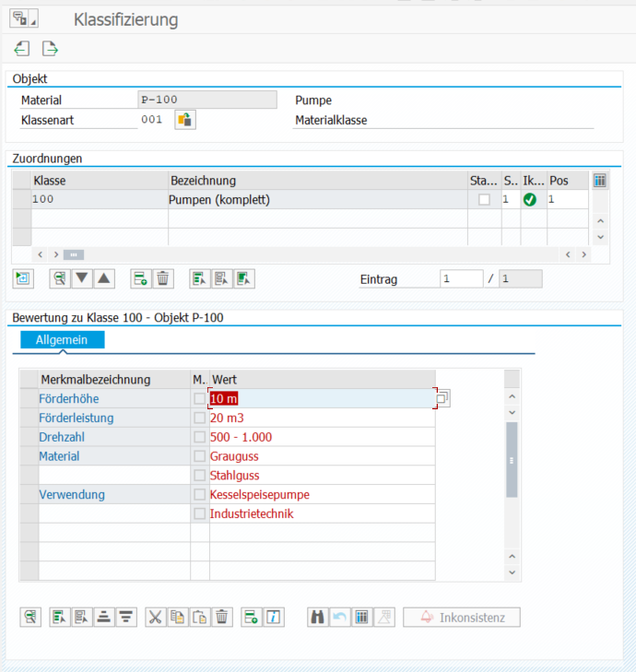Click the detail icon in the Bewertung toolbar

point(30,617)
